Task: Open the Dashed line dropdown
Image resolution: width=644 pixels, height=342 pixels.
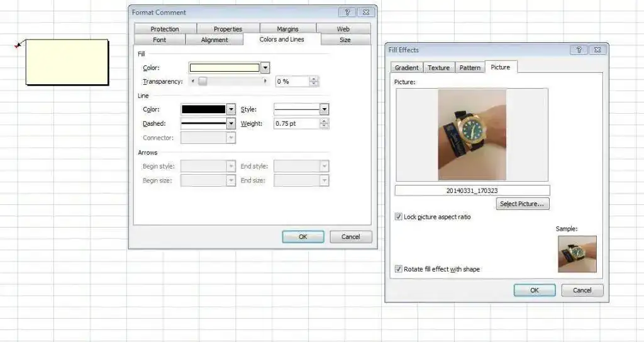Action: pyautogui.click(x=231, y=123)
